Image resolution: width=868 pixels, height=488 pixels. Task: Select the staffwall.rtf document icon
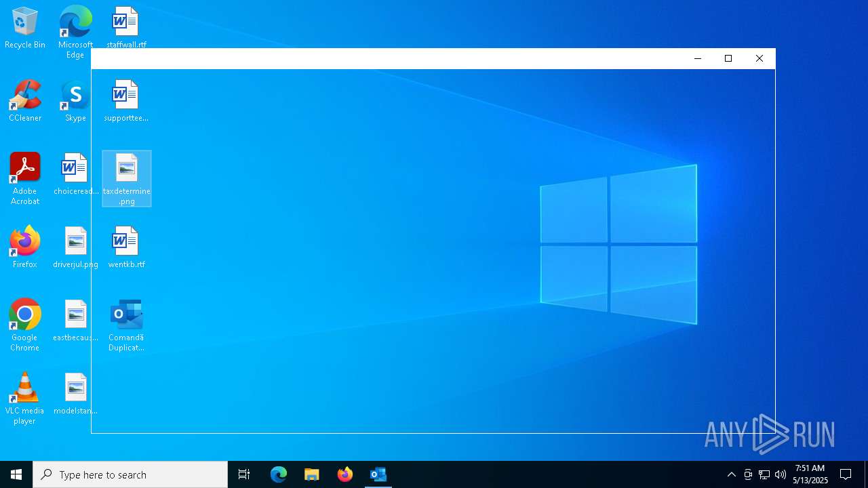[126, 28]
